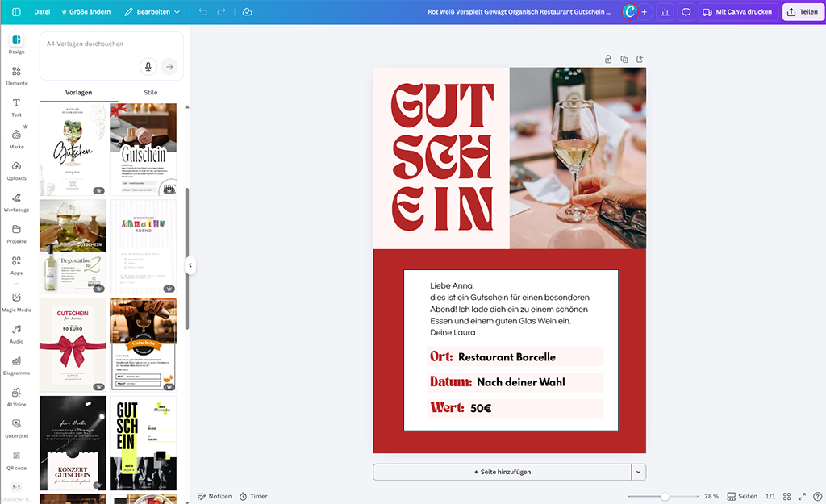Screen dimensions: 826x504
Task: Select wine glass Gutschein template
Action: [x=73, y=149]
